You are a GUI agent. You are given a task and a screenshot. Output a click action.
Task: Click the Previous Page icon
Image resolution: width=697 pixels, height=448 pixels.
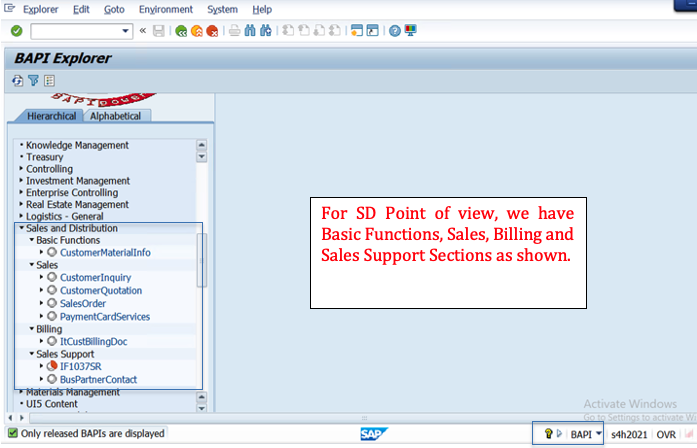click(304, 31)
